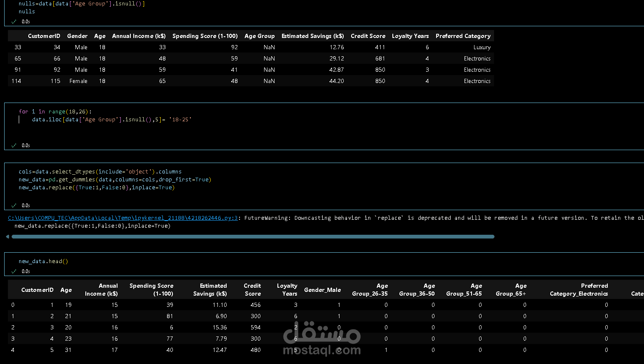Click the scroll-left arrow of warning output
Viewport: 644px width, 364px height.
click(7, 237)
